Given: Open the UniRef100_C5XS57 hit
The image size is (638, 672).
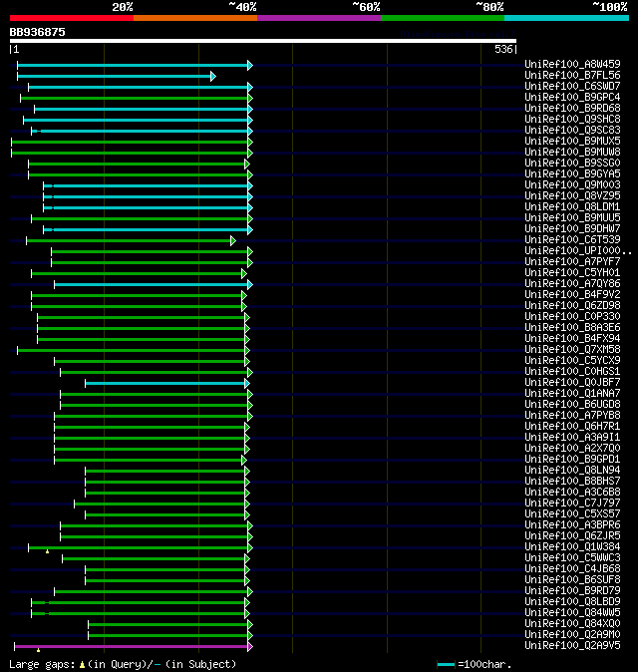Looking at the screenshot, I should click(x=572, y=514).
